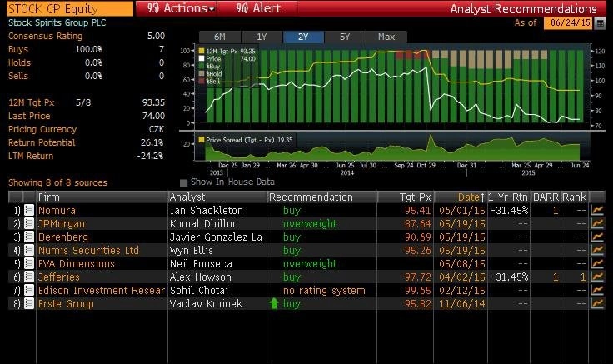Open the Jefferies firm link

[59, 277]
